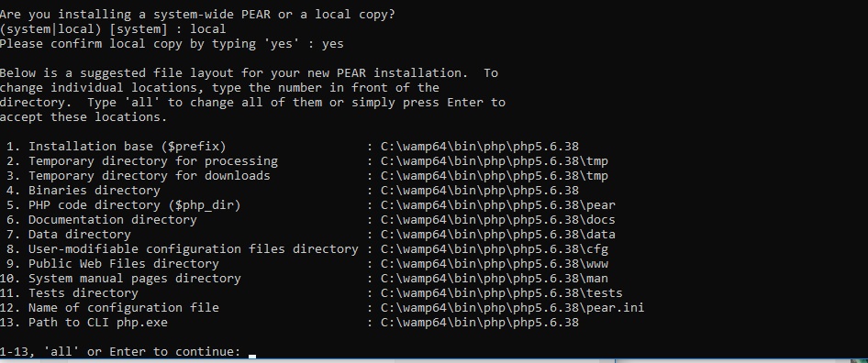Click the path ending in 'pear.ini'
This screenshot has height=363, width=868.
pos(513,308)
